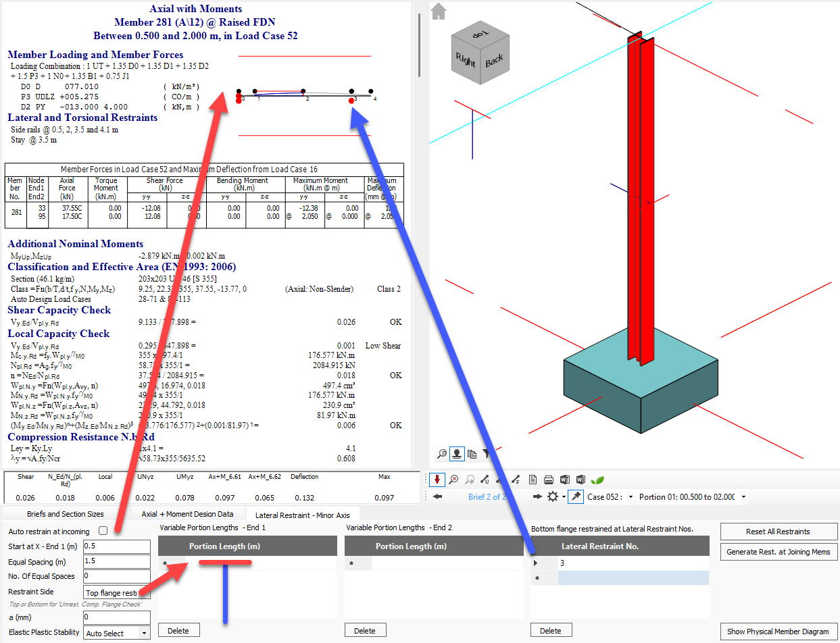Screen dimensions: 840x643
Task: Go to next brief with right arrow
Action: [537, 497]
